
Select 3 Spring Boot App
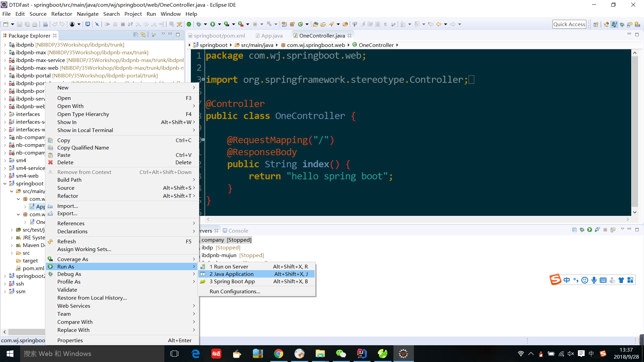(x=257, y=282)
